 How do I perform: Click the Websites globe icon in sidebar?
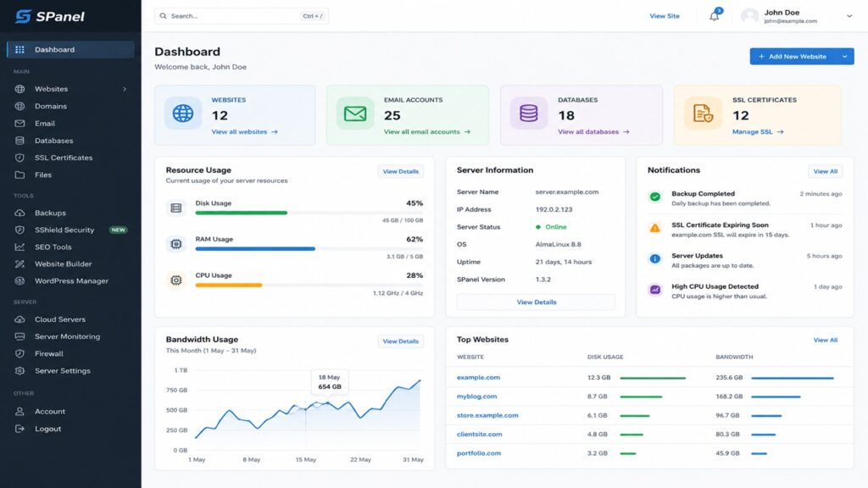20,88
